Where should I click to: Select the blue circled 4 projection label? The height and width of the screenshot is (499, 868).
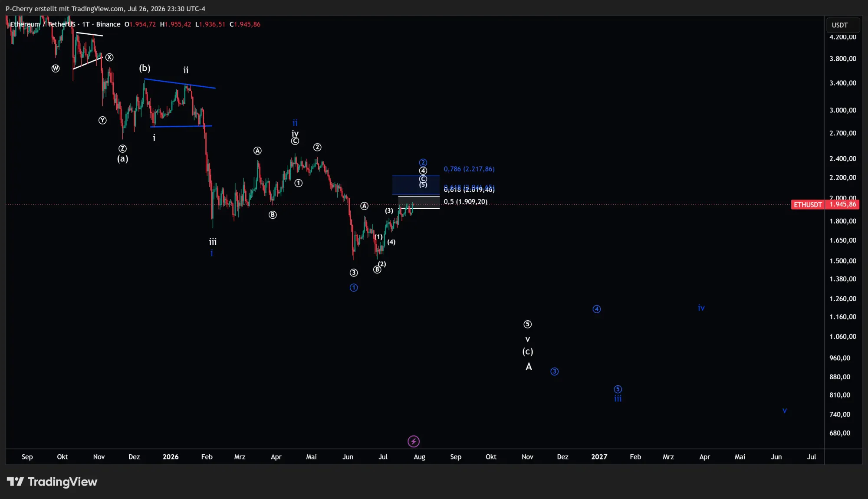(x=597, y=309)
